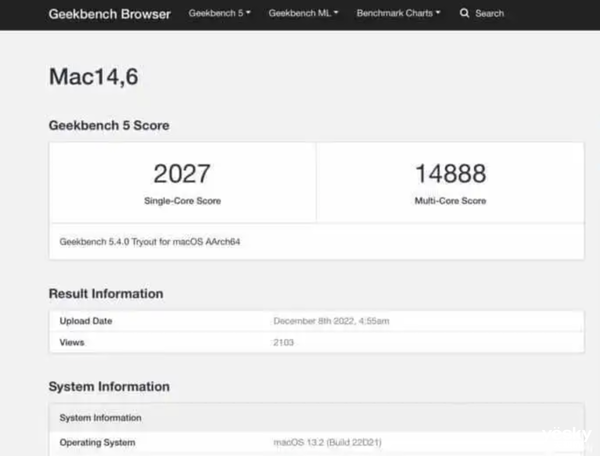This screenshot has height=456, width=600.
Task: Select the Upload Date row label
Action: click(x=86, y=321)
